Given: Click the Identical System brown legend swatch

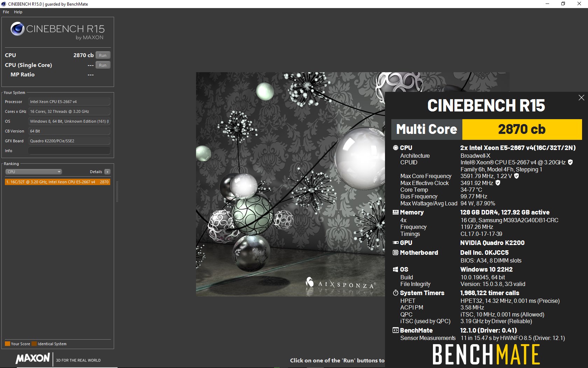Looking at the screenshot, I should pos(34,344).
